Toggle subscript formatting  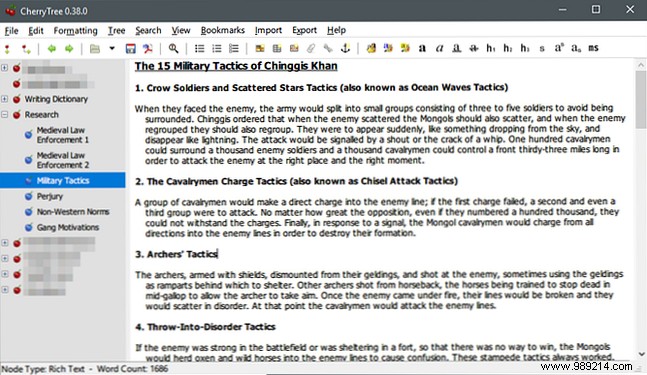576,48
